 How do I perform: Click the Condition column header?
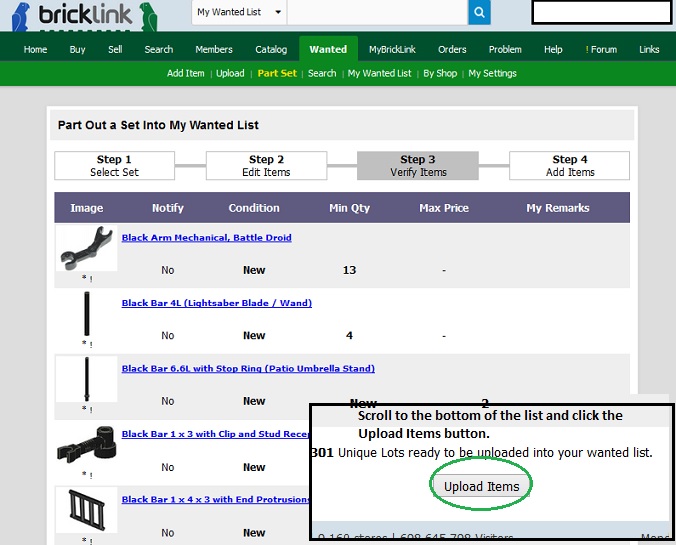click(x=254, y=208)
